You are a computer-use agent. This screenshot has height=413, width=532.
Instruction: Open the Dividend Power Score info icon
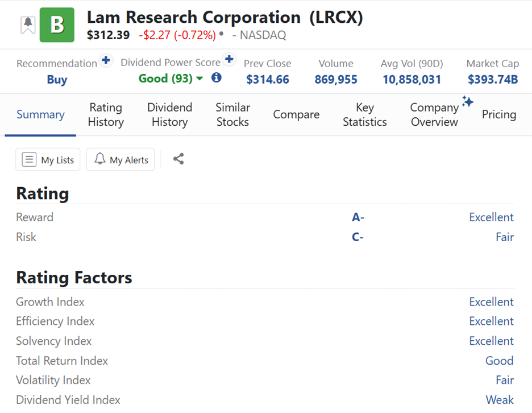(217, 78)
